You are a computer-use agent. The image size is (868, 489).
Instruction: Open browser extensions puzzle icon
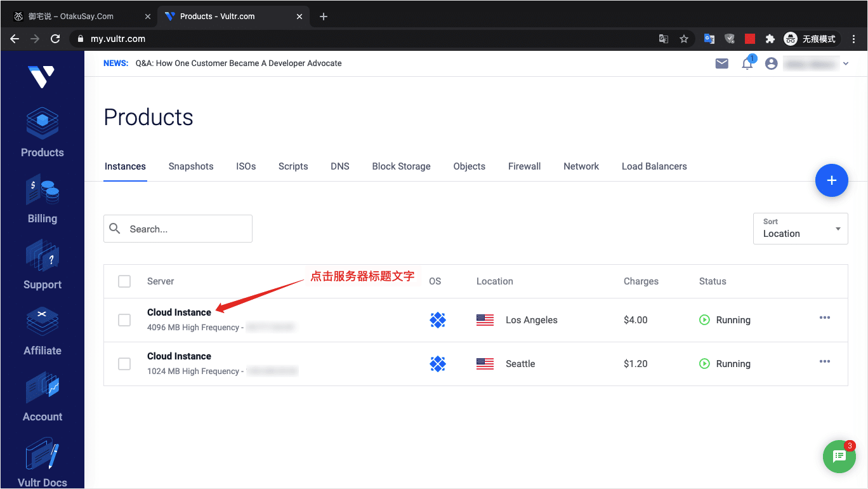tap(770, 39)
